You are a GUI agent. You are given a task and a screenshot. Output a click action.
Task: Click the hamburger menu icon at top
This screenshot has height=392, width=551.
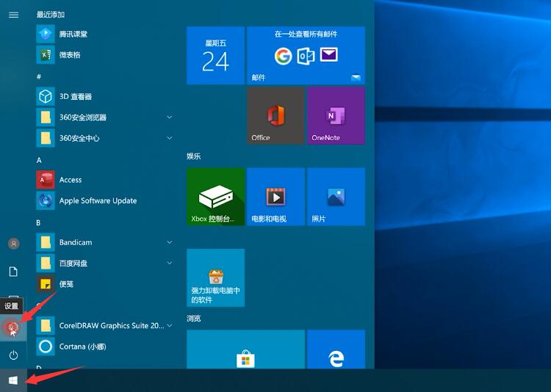13,15
